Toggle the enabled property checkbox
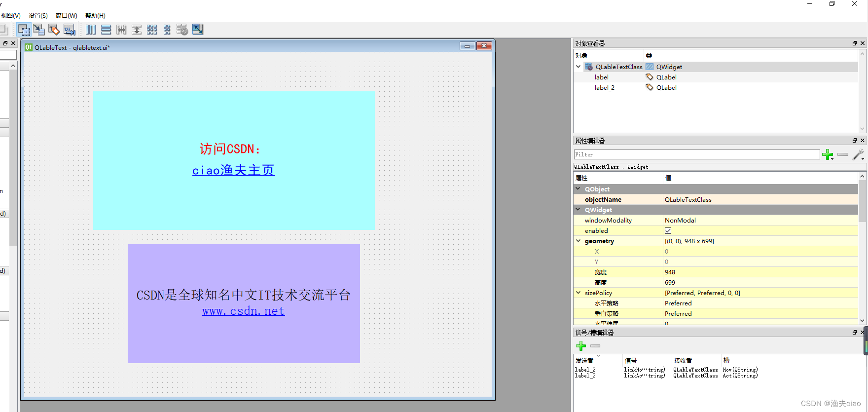 (x=668, y=231)
